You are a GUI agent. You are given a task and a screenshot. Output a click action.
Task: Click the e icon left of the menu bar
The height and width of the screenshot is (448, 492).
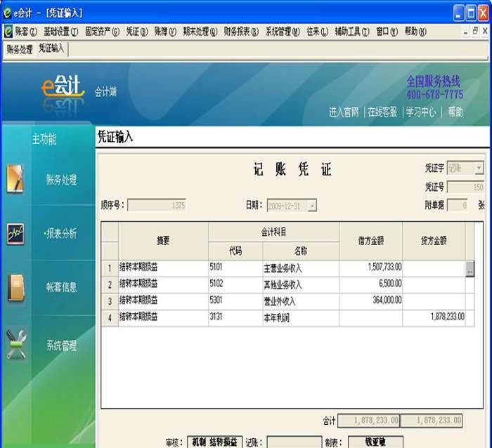pos(8,32)
